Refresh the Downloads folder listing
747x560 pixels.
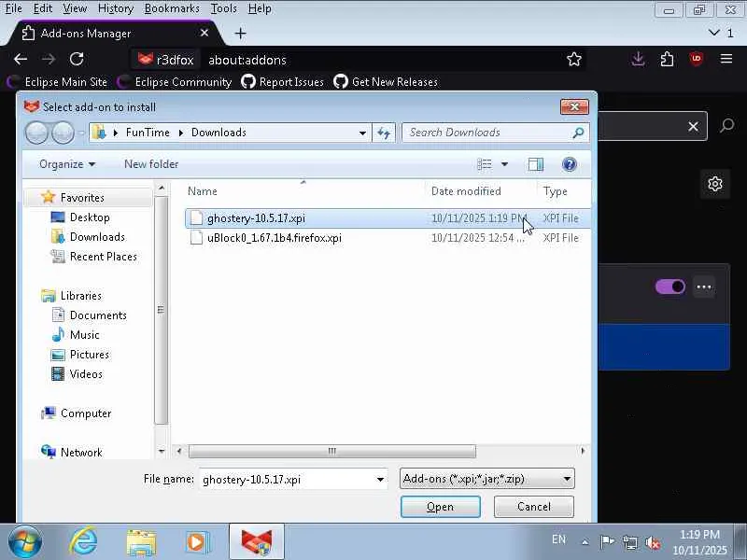pyautogui.click(x=384, y=133)
